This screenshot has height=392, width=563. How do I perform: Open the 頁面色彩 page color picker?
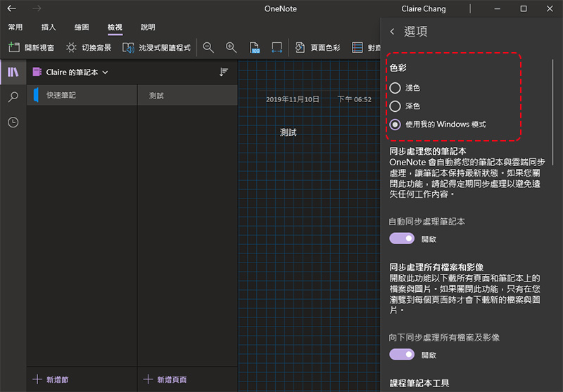(x=317, y=48)
